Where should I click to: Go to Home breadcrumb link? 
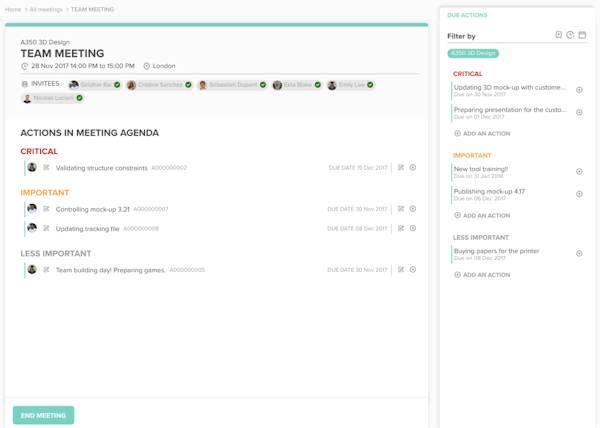click(13, 10)
